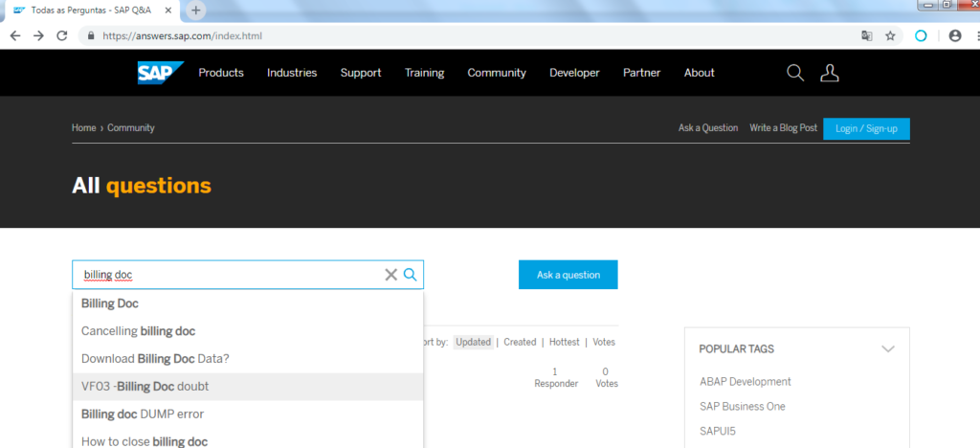
Task: Open the Training menu
Action: [x=424, y=73]
